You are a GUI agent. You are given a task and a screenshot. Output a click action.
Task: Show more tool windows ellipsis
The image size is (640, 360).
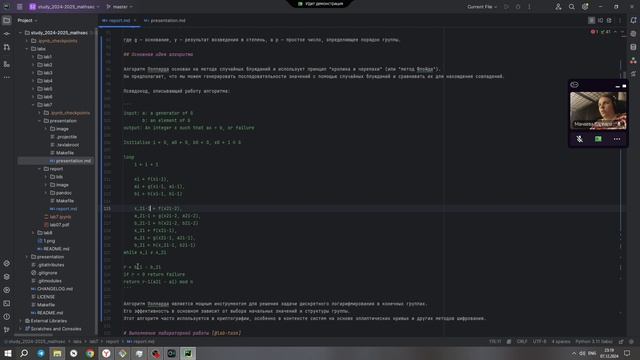tap(7, 77)
